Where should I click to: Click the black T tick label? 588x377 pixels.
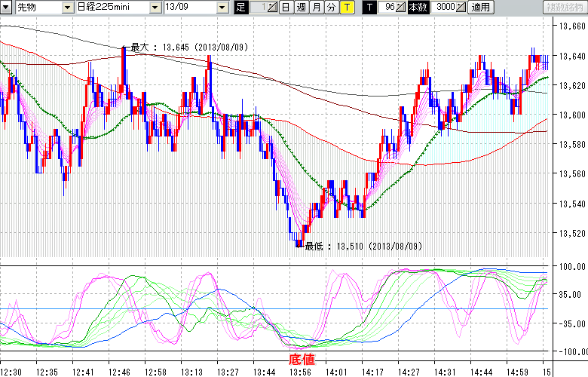click(369, 7)
